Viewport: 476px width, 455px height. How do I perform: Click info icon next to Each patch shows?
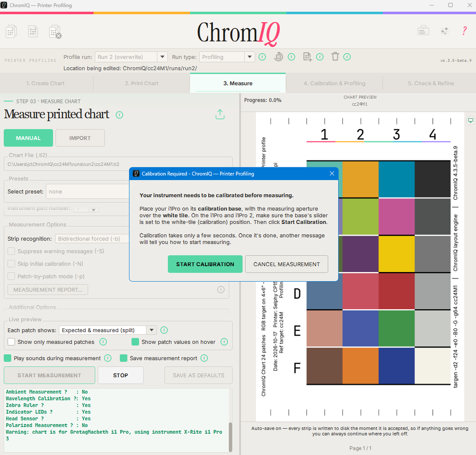pyautogui.click(x=164, y=330)
